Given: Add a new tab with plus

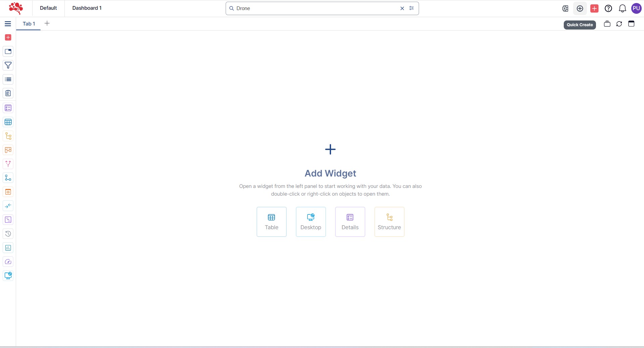Looking at the screenshot, I should coord(47,23).
